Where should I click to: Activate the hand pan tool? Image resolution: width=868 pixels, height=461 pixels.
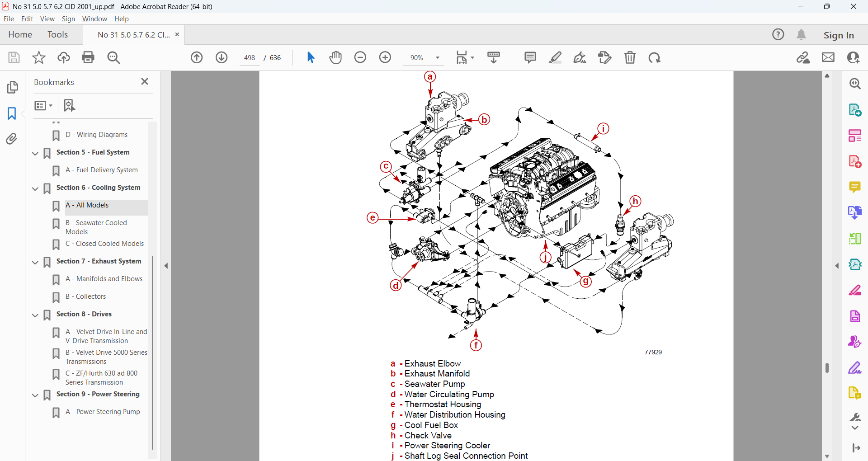click(335, 57)
